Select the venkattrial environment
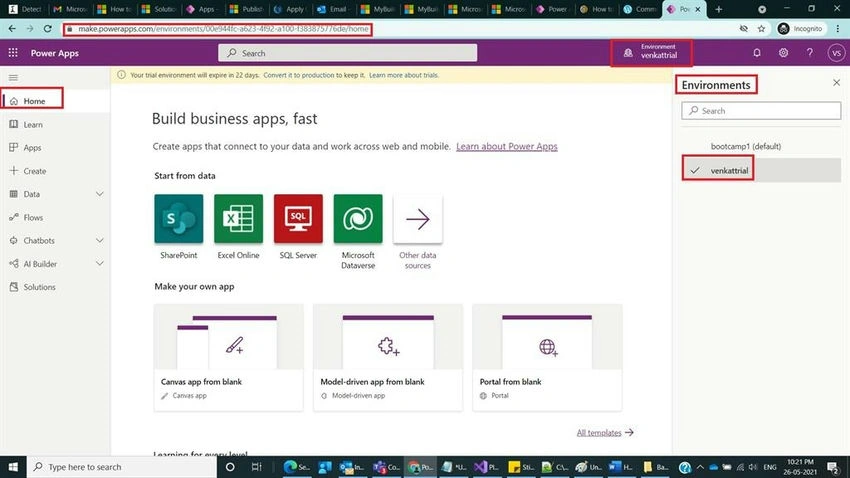 (x=761, y=170)
